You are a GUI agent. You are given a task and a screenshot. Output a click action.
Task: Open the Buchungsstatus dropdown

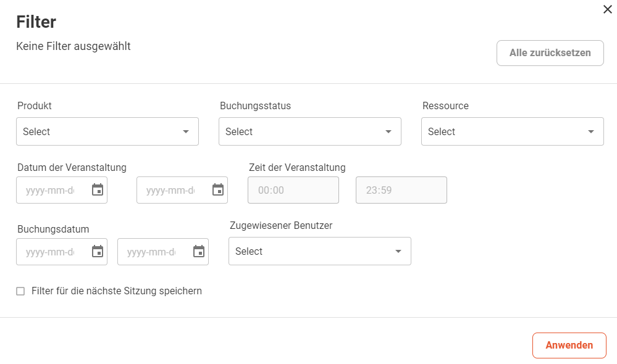pyautogui.click(x=310, y=131)
